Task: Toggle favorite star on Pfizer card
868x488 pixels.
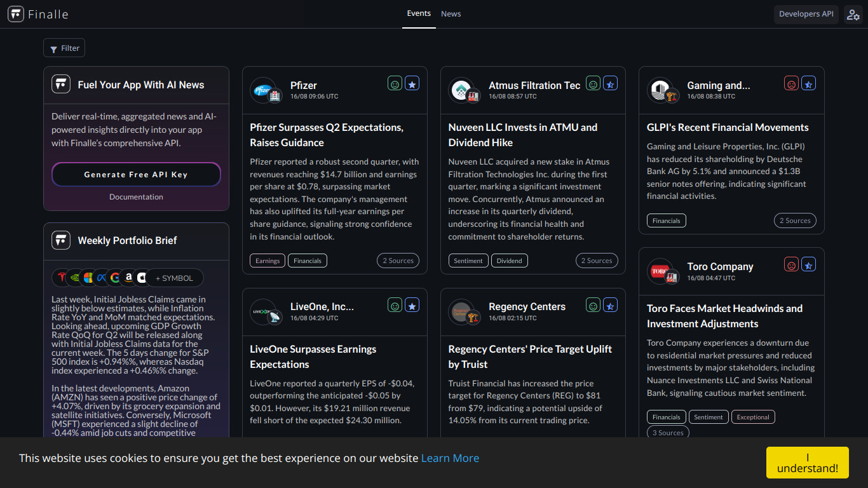Action: coord(412,83)
